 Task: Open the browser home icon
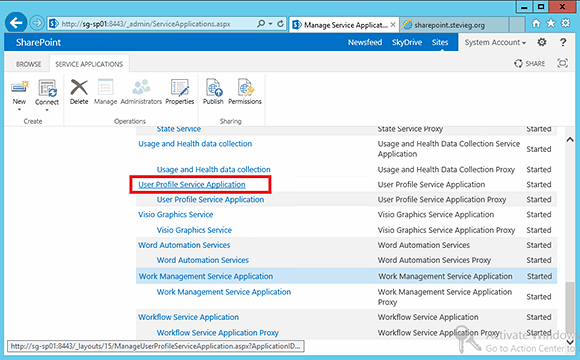click(x=536, y=24)
